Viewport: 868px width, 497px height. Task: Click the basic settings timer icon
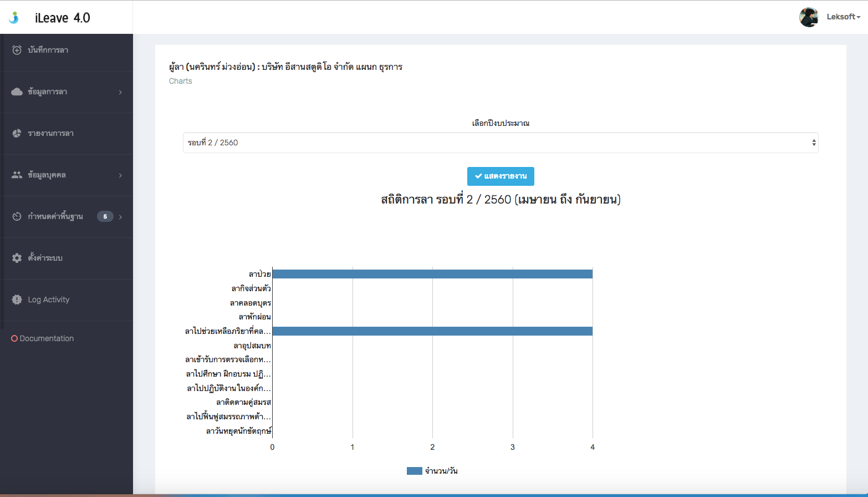click(17, 216)
